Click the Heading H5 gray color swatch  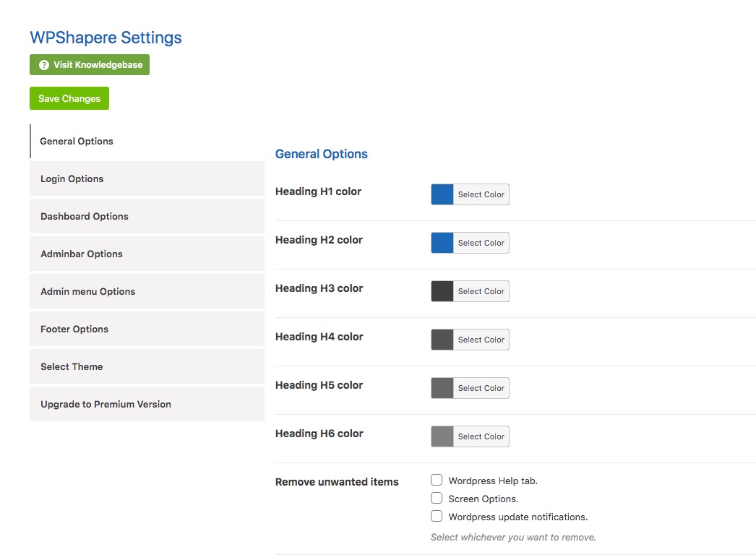(442, 388)
